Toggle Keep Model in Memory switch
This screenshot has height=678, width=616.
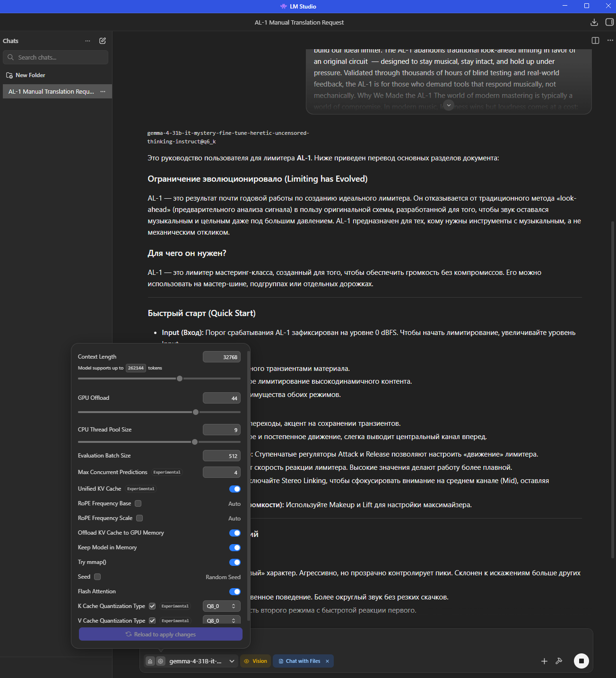235,548
